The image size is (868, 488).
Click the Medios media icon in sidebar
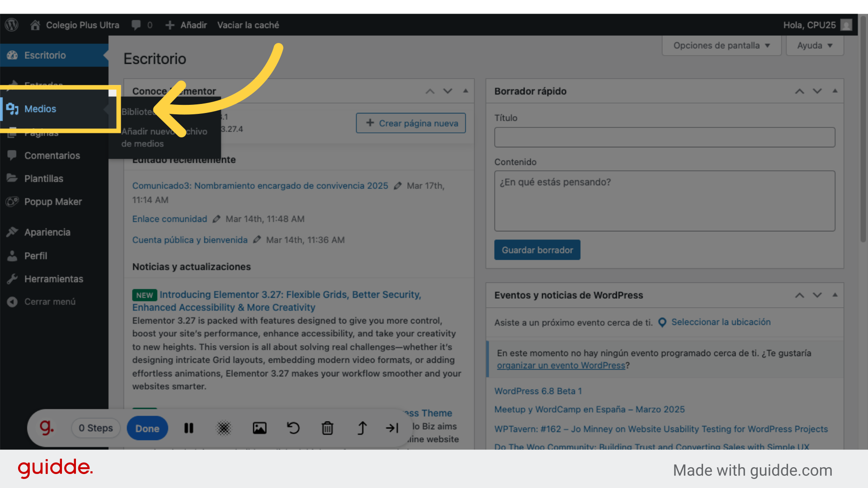tap(12, 109)
